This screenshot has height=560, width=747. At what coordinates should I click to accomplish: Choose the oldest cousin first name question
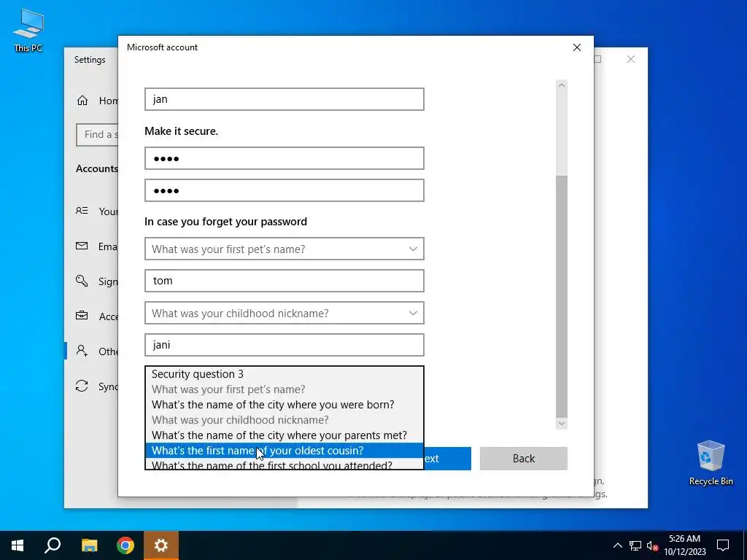285,451
